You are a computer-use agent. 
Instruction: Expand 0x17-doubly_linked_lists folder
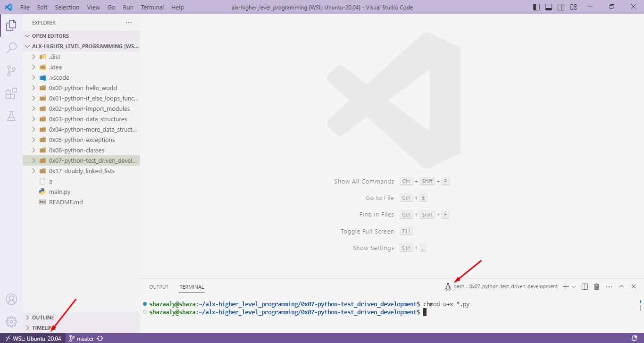(81, 171)
